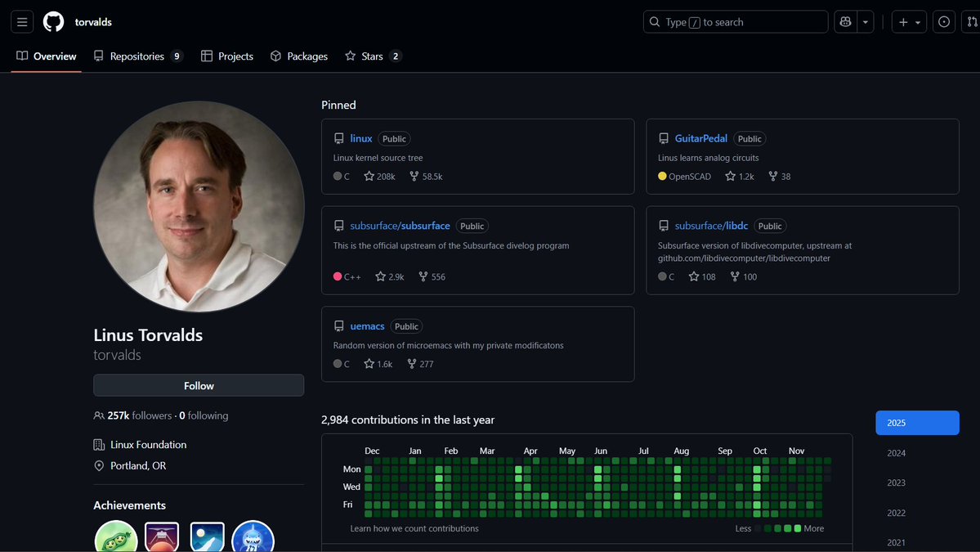The width and height of the screenshot is (980, 552).
Task: Open Linus Torvalds profile picture
Action: [199, 206]
